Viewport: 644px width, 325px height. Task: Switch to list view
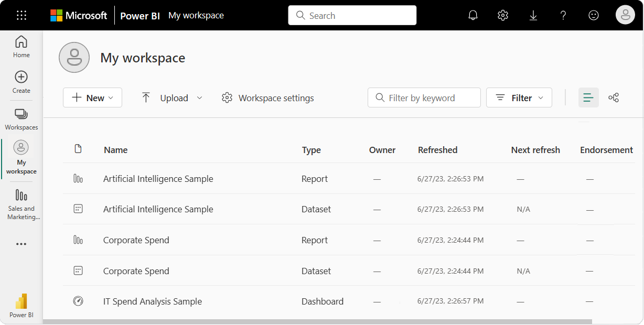coord(588,97)
